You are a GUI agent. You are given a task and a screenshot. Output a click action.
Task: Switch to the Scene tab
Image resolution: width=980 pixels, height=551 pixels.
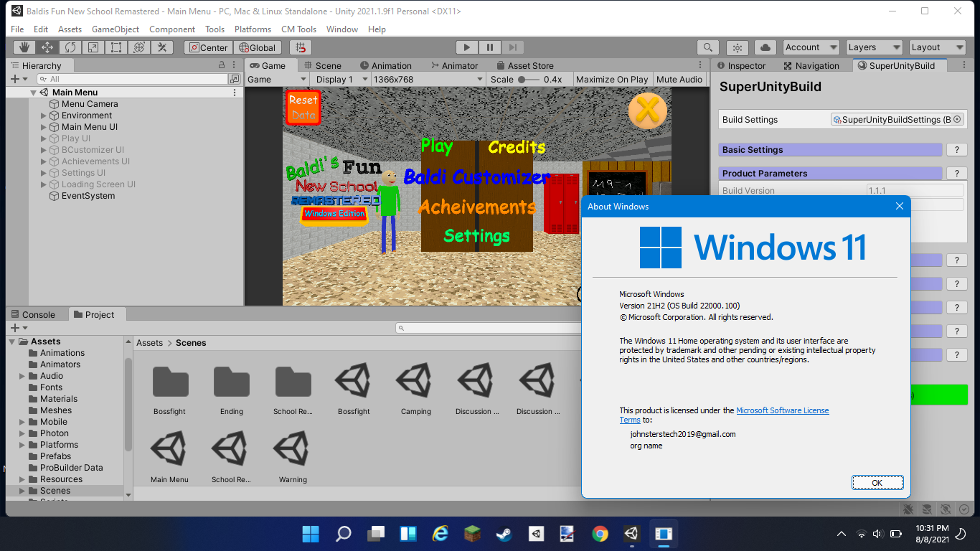[x=322, y=65]
